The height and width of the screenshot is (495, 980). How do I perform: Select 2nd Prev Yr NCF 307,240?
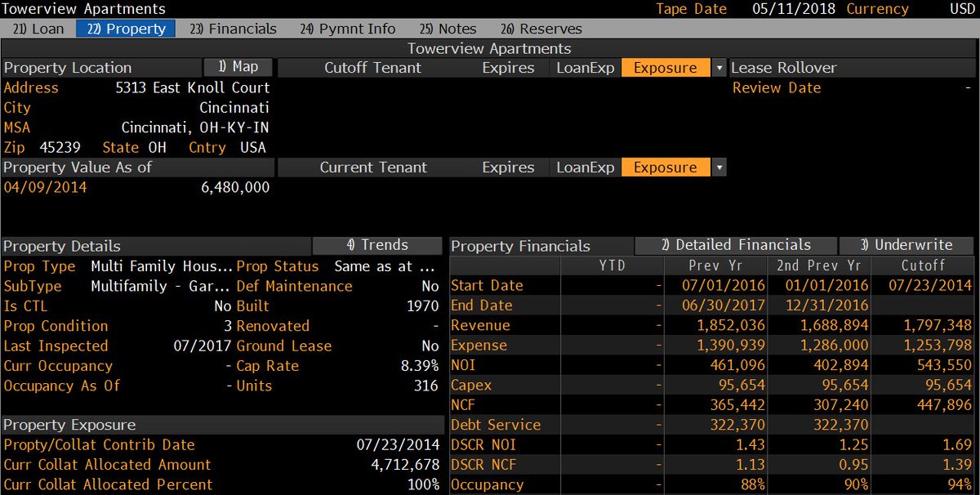click(841, 405)
